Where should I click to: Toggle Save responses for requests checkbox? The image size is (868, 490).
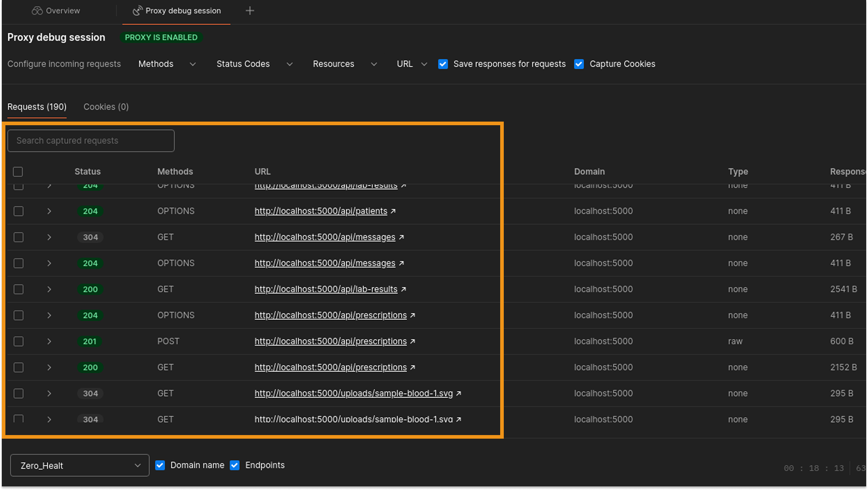[443, 64]
